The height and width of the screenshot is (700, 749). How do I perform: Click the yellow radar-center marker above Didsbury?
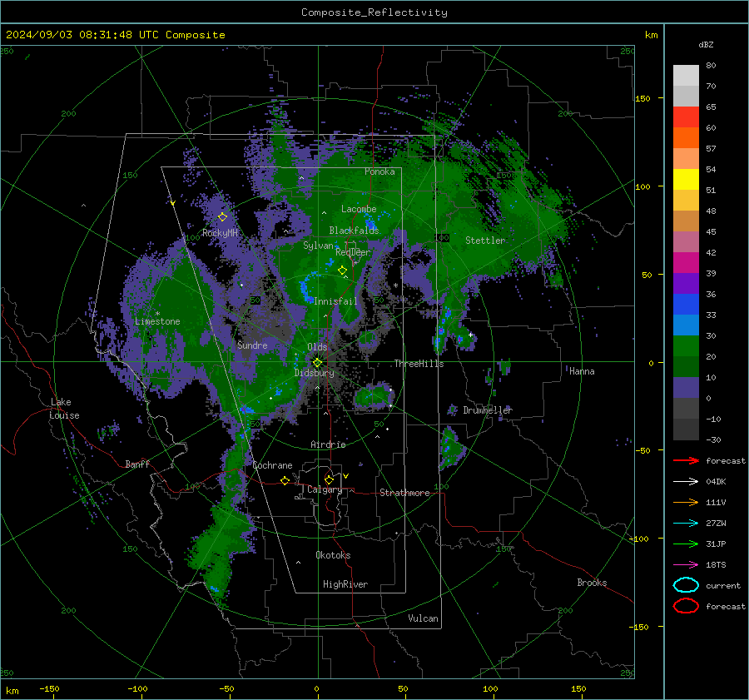317,363
